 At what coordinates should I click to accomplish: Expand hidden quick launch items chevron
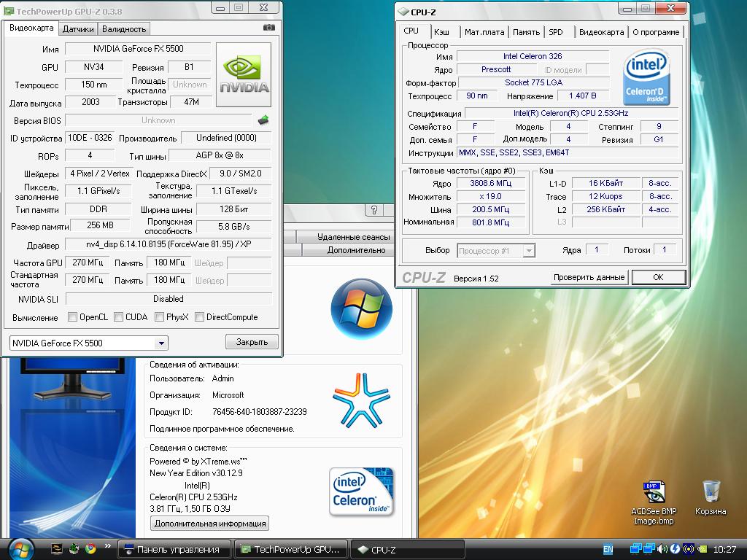point(108,546)
